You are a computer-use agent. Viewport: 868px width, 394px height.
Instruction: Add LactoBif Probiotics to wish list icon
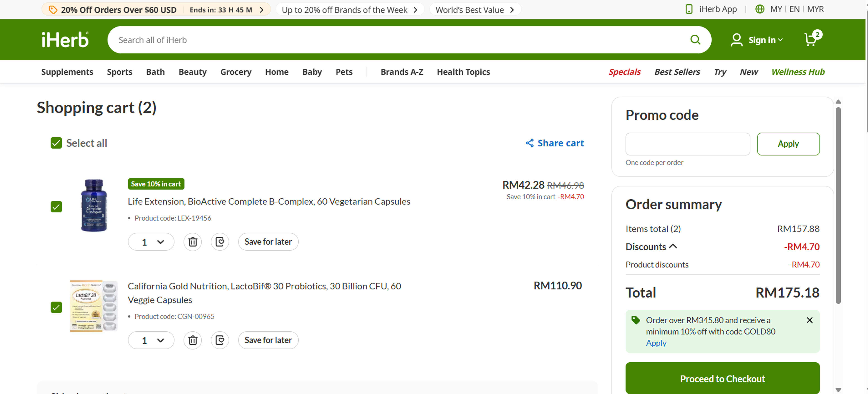click(x=220, y=340)
